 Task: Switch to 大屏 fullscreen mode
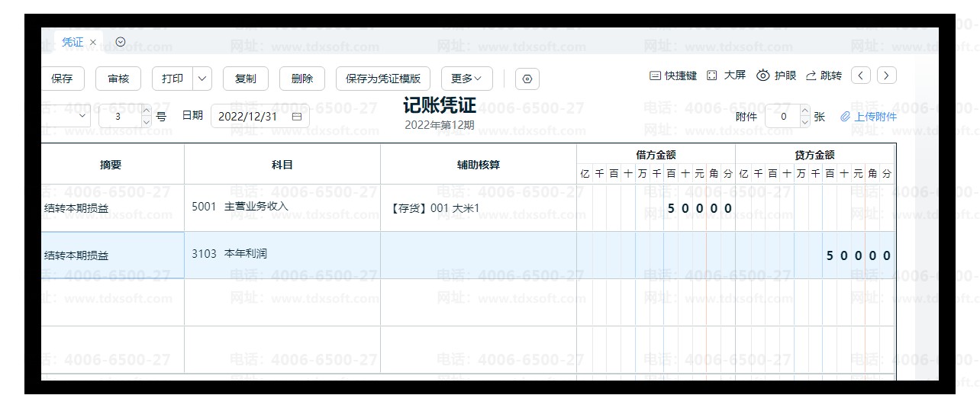[x=726, y=75]
